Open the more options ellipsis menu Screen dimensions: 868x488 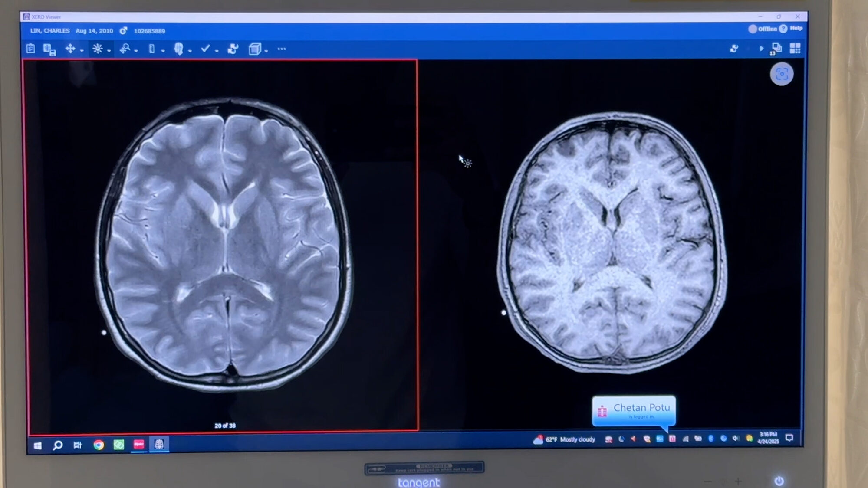click(x=282, y=49)
